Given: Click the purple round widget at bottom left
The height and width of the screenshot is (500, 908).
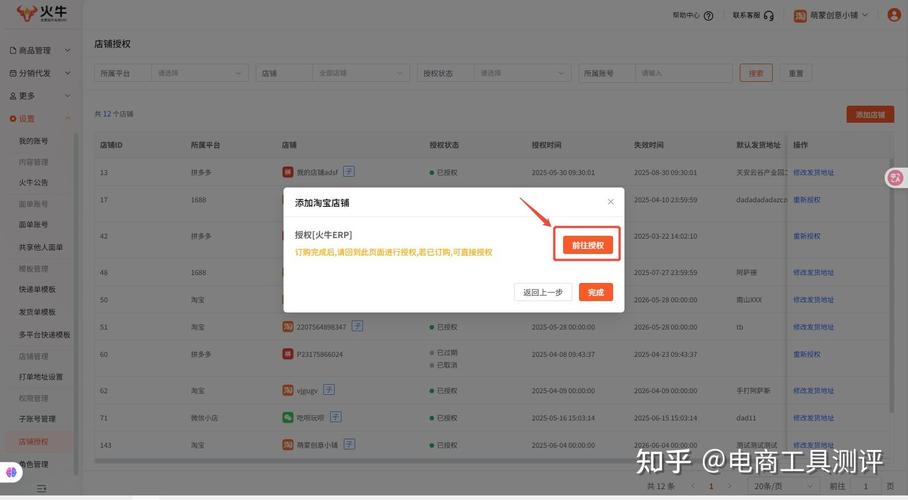Looking at the screenshot, I should coord(12,472).
